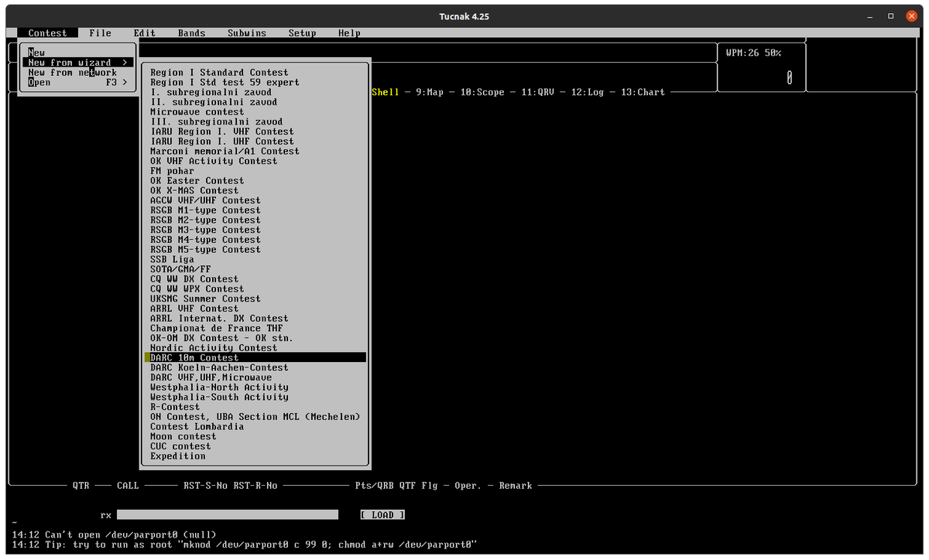Switch to 10:Scope tab
Screen dimensions: 929x560
coord(482,92)
